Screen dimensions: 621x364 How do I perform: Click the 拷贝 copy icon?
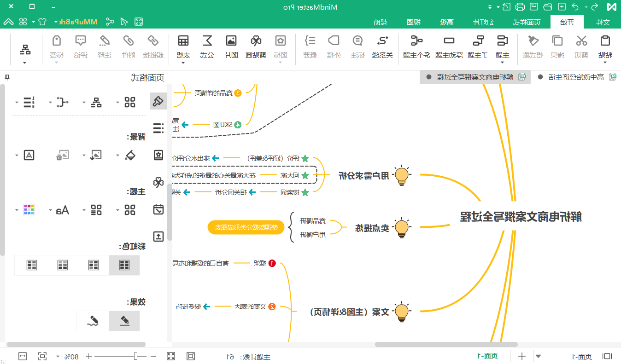pos(557,41)
